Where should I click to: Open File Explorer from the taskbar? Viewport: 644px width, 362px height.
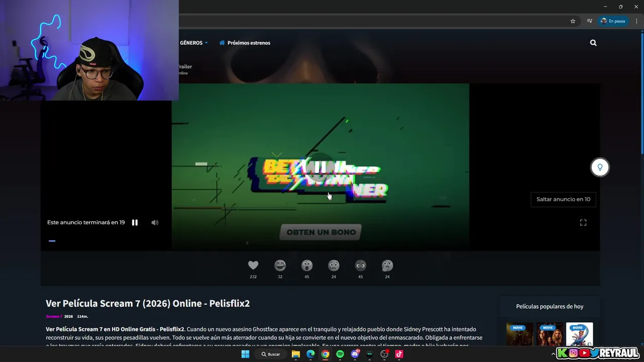pos(296,354)
